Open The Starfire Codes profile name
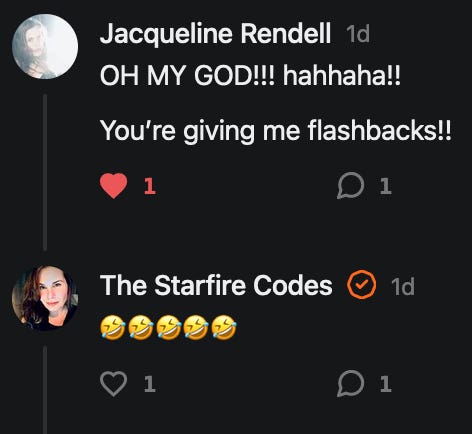472x434 pixels. tap(216, 285)
